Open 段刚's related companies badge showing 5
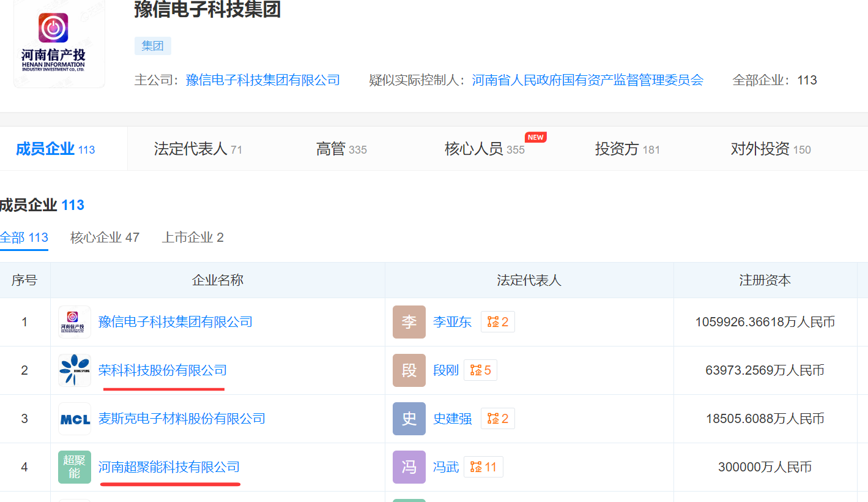Viewport: 868px width, 502px height. coord(480,370)
